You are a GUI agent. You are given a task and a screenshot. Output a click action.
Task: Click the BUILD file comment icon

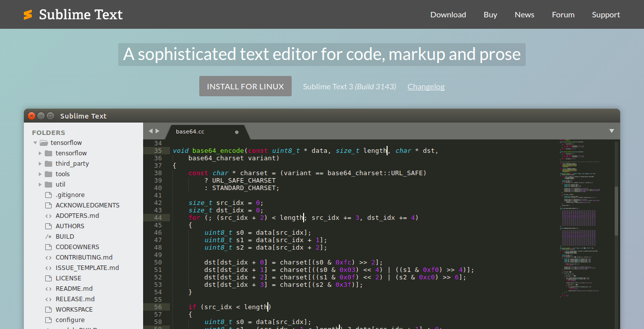click(48, 237)
